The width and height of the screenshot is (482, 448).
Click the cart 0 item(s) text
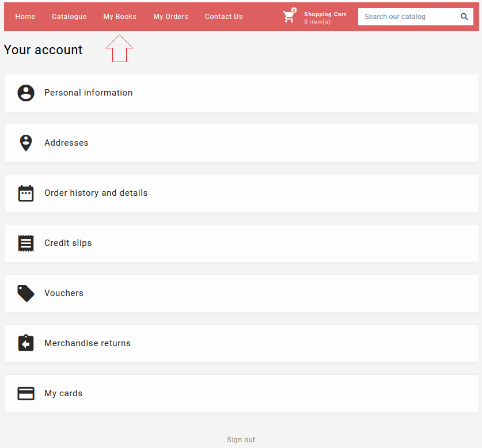pyautogui.click(x=317, y=21)
